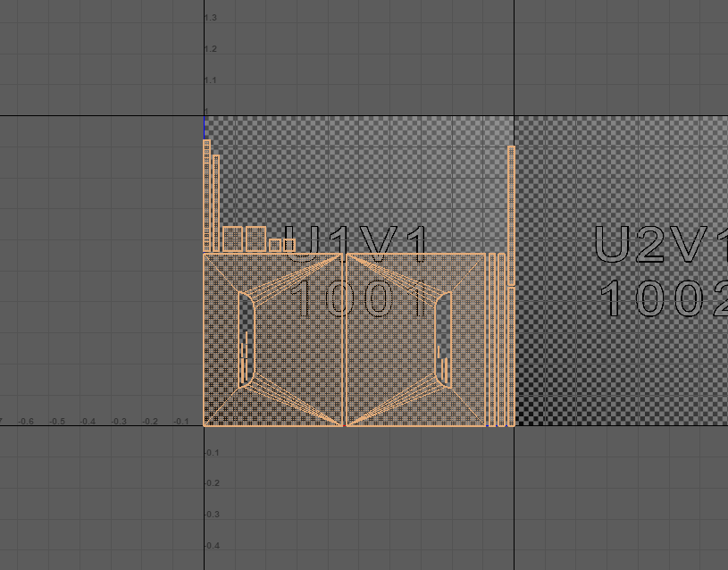Click the -0.5 horizontal axis label

pos(57,421)
